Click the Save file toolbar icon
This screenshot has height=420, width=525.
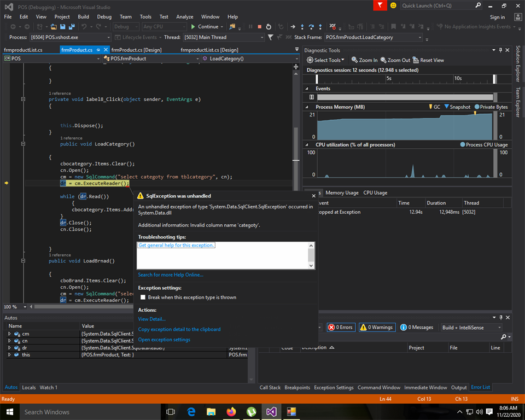[62, 26]
